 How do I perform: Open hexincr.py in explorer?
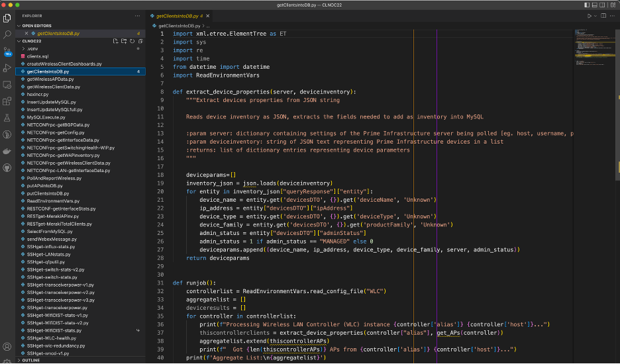click(x=38, y=95)
